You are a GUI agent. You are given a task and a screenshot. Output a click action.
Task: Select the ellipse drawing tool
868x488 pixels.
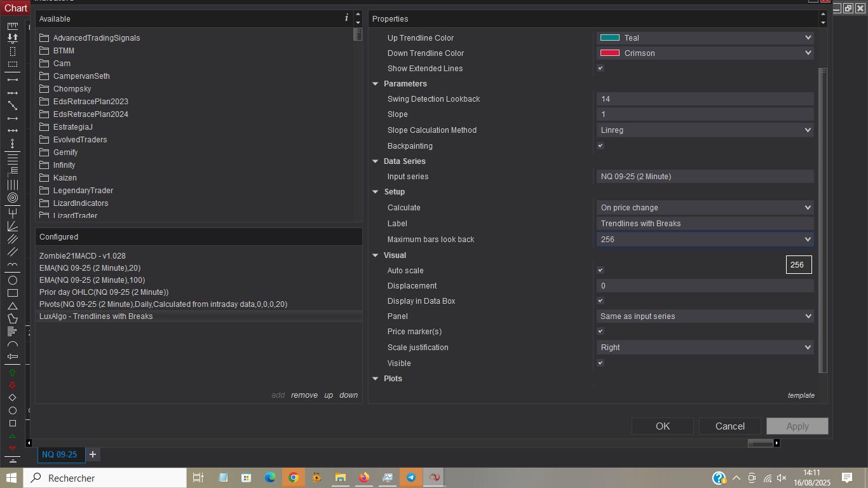coord(12,280)
